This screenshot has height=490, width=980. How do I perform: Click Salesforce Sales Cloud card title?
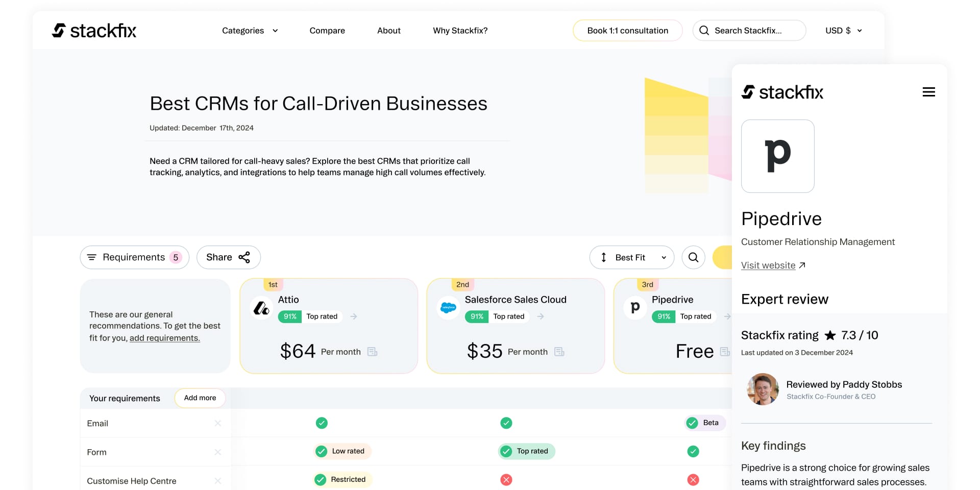coord(516,300)
